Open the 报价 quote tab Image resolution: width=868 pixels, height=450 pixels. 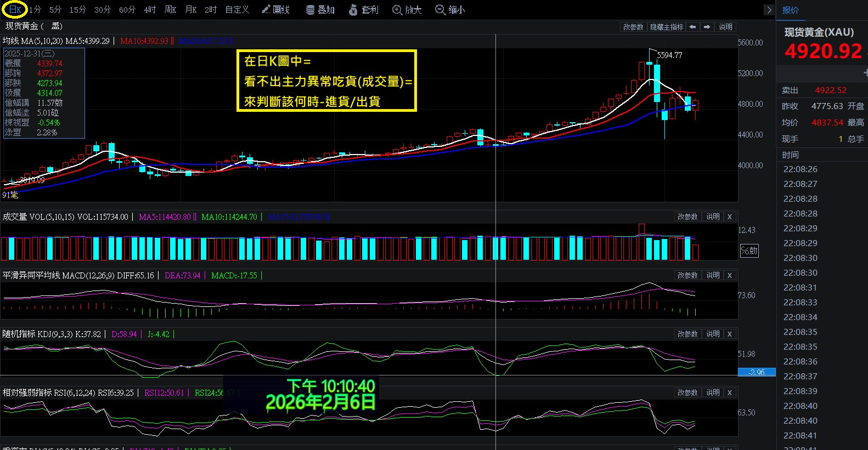pos(790,10)
